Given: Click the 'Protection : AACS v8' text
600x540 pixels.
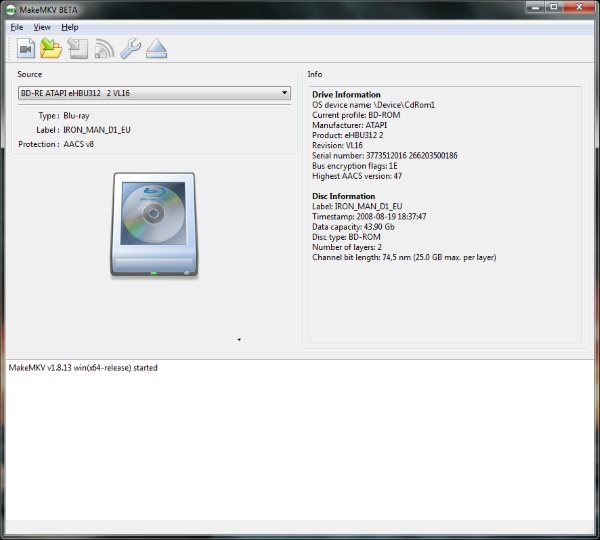Looking at the screenshot, I should (x=56, y=144).
